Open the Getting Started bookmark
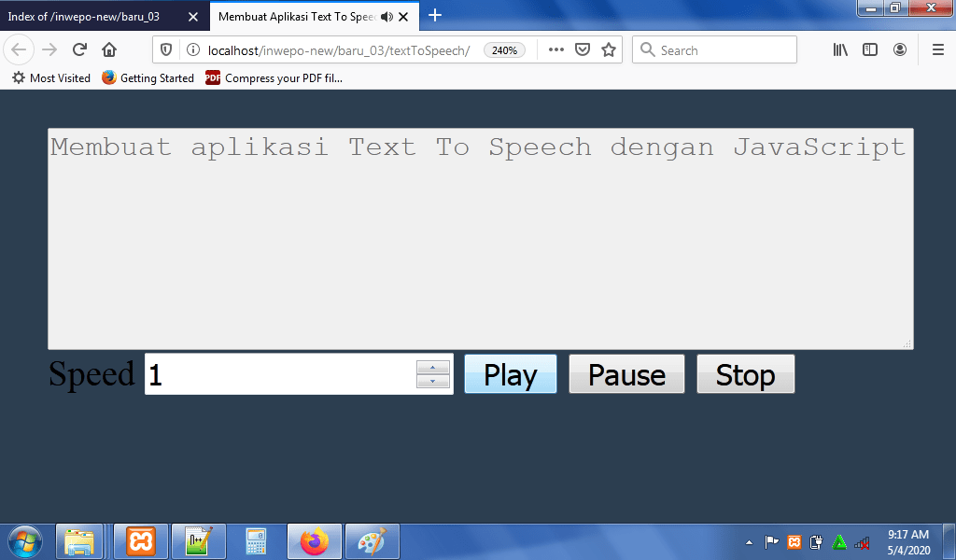956x560 pixels. pos(148,78)
